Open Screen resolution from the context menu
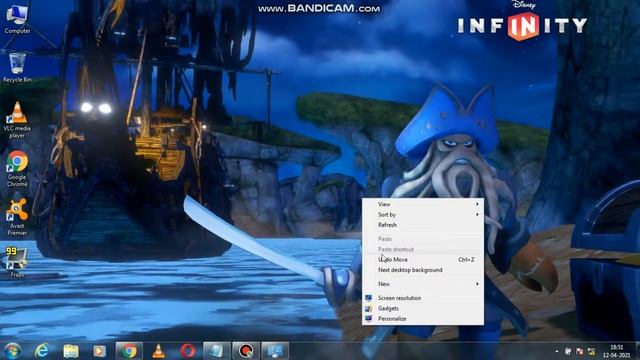Image resolution: width=640 pixels, height=360 pixels. pyautogui.click(x=423, y=298)
